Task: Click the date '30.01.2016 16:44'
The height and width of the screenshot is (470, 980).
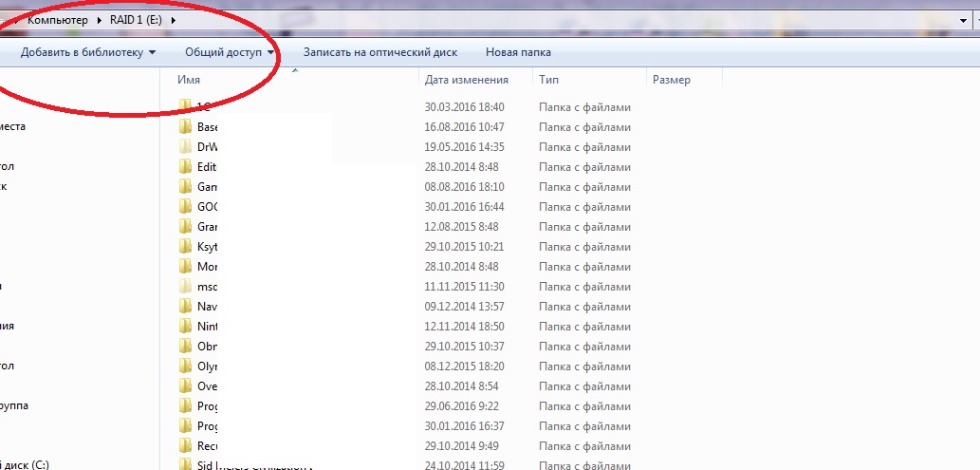Action: point(464,207)
